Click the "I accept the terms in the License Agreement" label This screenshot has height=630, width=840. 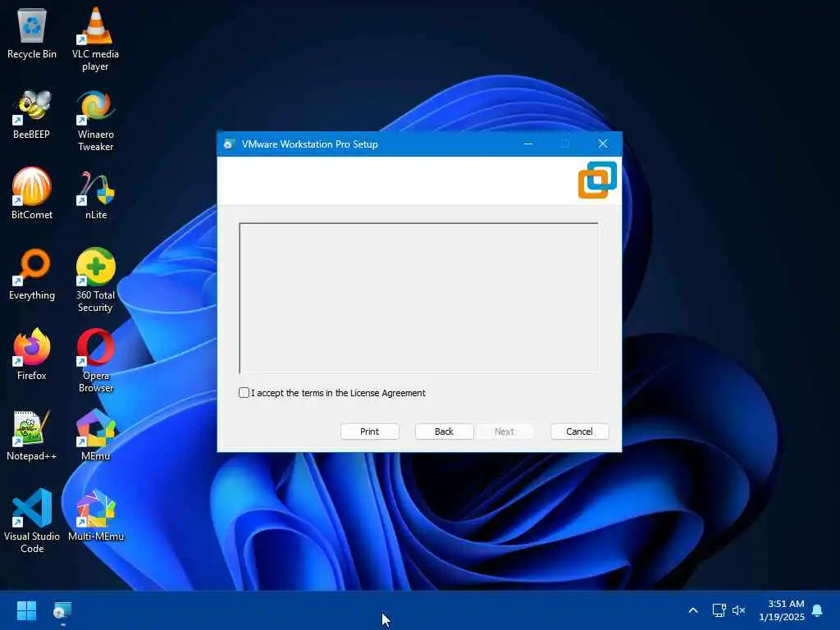(x=338, y=393)
